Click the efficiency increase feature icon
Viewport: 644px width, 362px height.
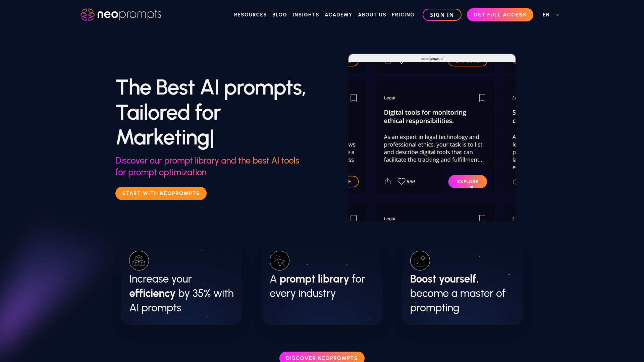[x=139, y=260]
